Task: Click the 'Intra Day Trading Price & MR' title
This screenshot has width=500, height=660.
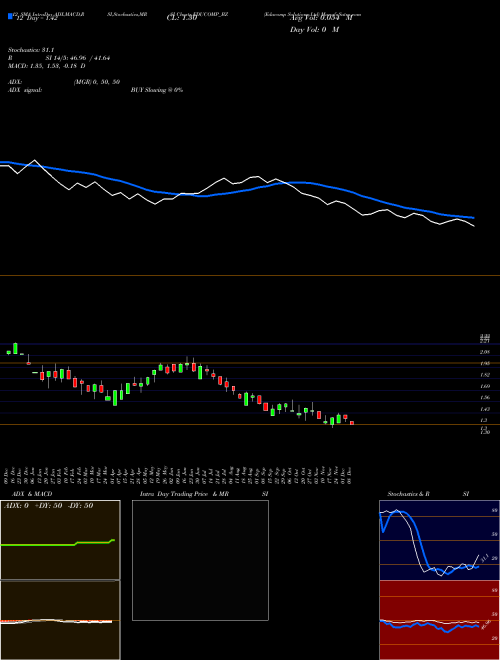Action: pyautogui.click(x=184, y=494)
